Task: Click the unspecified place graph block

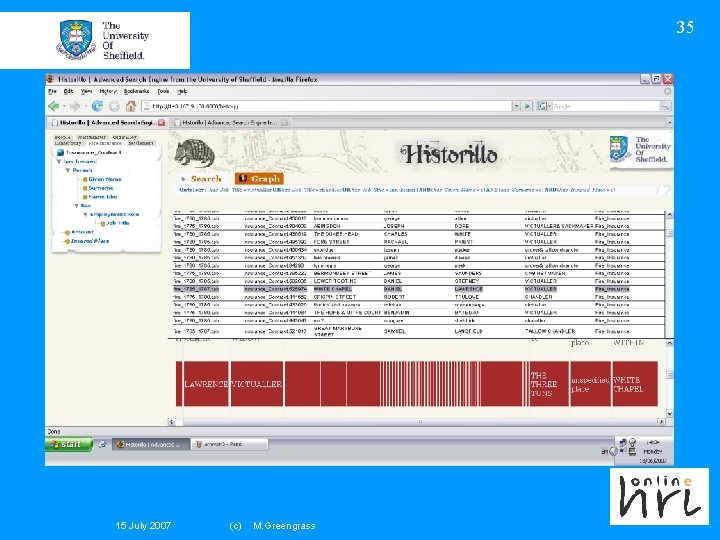Action: click(590, 384)
